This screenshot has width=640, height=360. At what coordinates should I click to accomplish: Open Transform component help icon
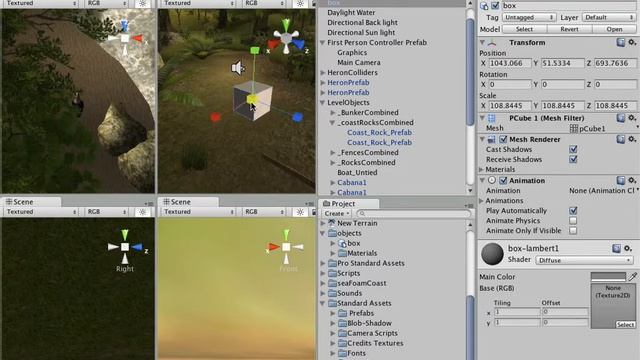(x=621, y=42)
